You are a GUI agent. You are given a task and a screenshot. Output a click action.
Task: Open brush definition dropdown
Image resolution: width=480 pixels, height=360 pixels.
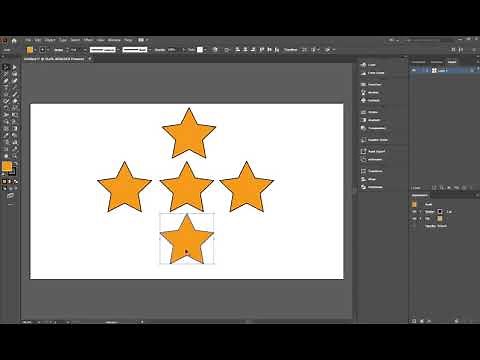pyautogui.click(x=150, y=50)
